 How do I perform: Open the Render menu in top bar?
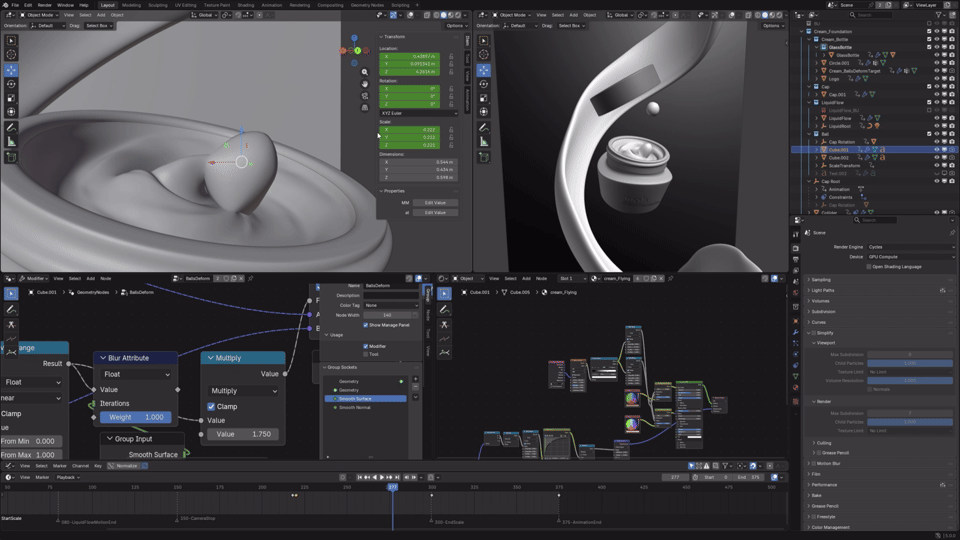tap(45, 5)
